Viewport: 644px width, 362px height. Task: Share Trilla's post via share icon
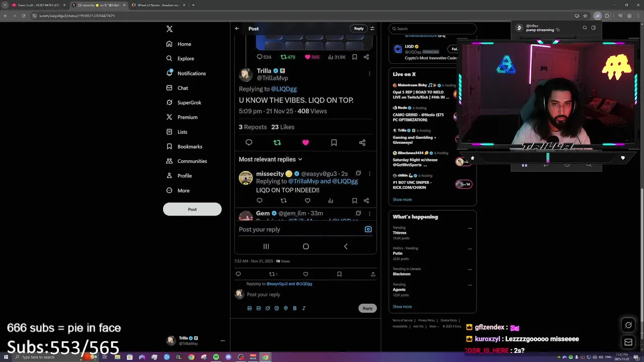click(x=362, y=143)
